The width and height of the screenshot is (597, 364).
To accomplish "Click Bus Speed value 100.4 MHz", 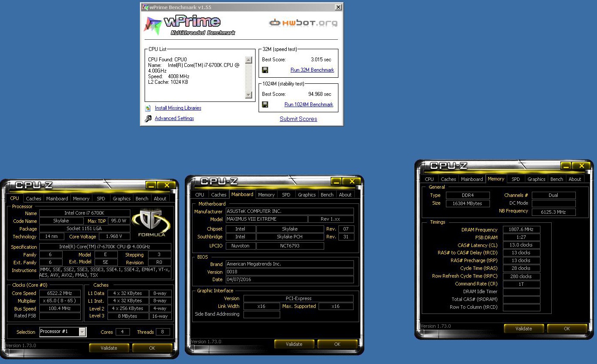I will 60,309.
